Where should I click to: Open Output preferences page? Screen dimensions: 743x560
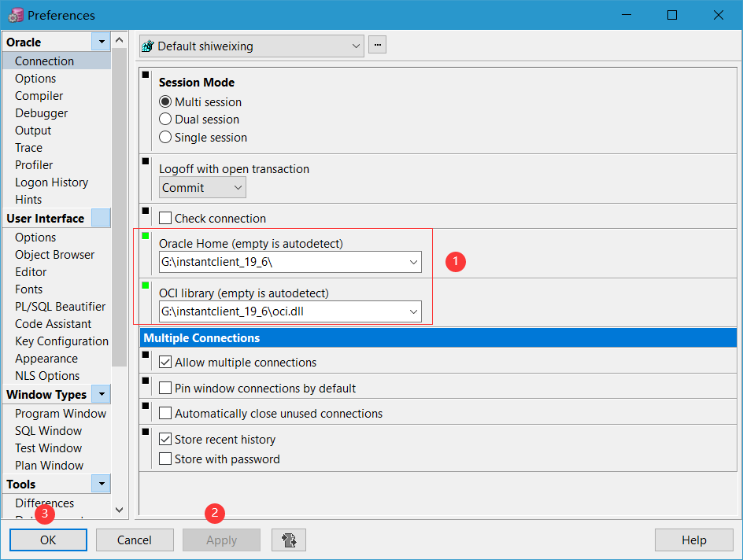(33, 131)
